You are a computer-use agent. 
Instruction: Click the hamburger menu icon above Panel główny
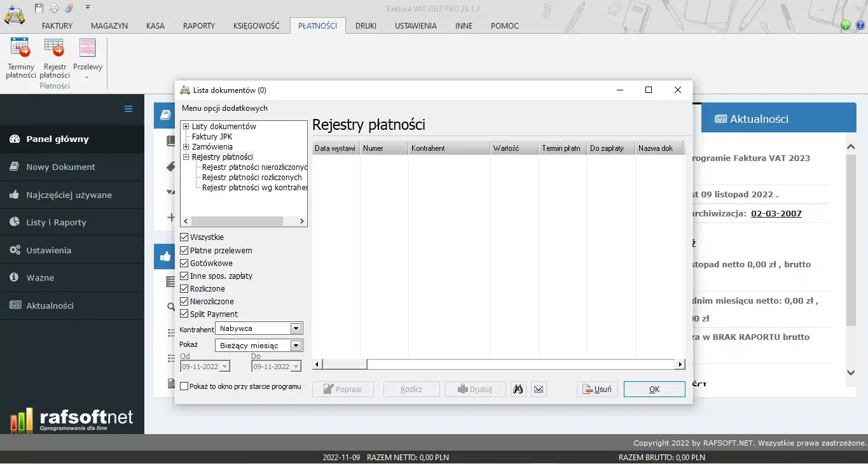tap(128, 109)
